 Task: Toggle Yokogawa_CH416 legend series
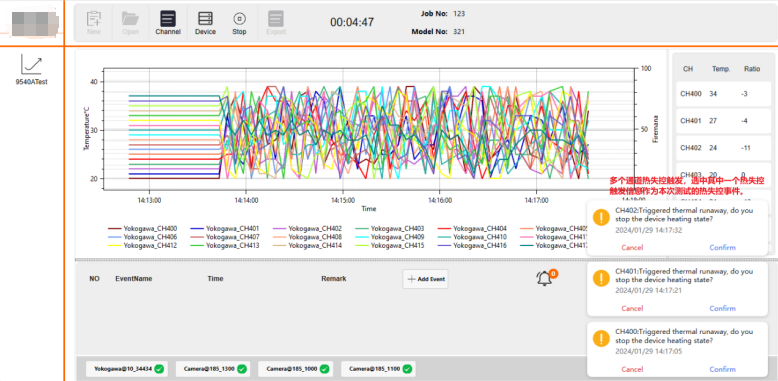(472, 246)
